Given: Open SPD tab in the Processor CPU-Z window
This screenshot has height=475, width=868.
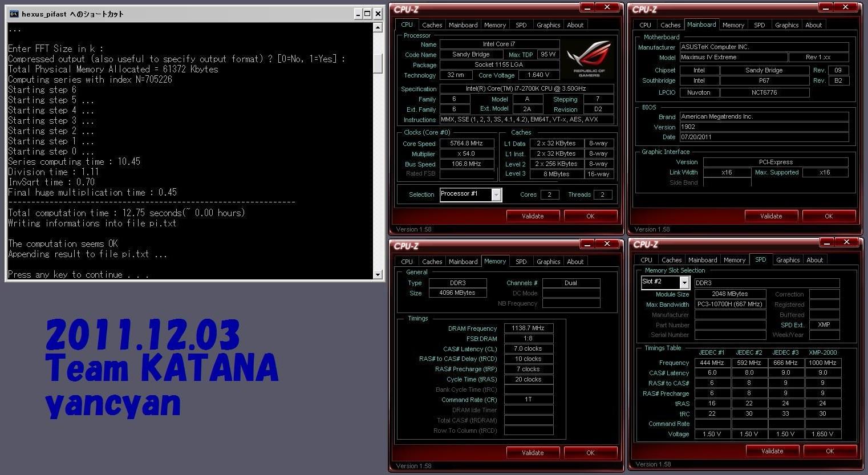Looking at the screenshot, I should pos(521,25).
